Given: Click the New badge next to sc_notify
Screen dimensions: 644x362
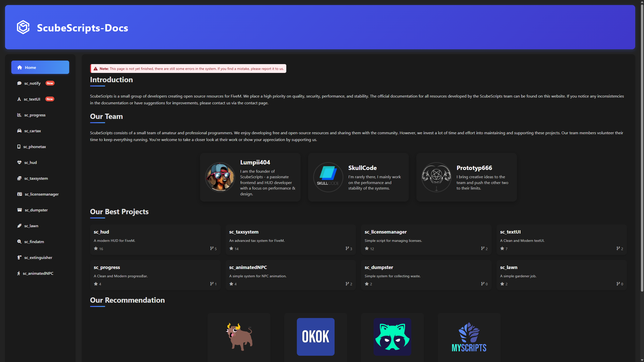Looking at the screenshot, I should pyautogui.click(x=50, y=83).
